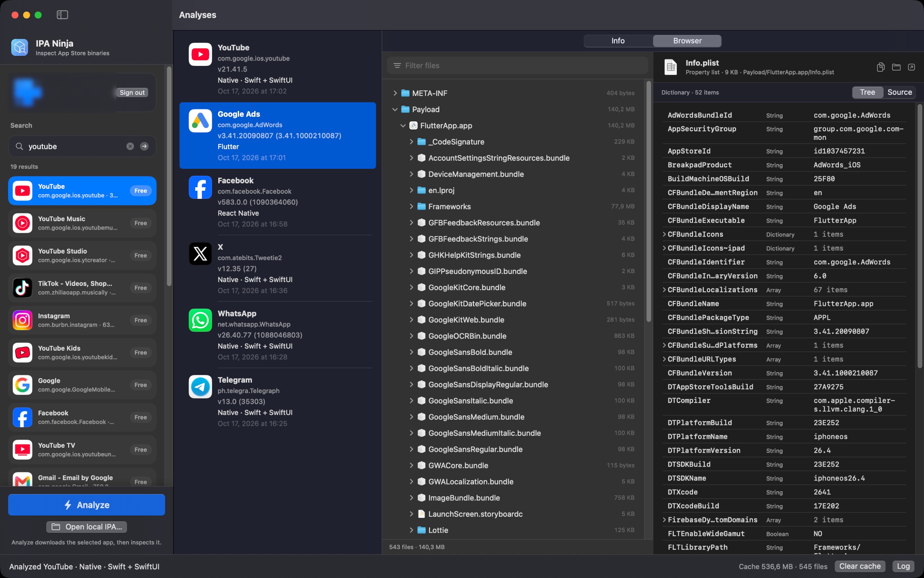Click the X app icon in the Analyses list
This screenshot has width=924, height=578.
[200, 254]
